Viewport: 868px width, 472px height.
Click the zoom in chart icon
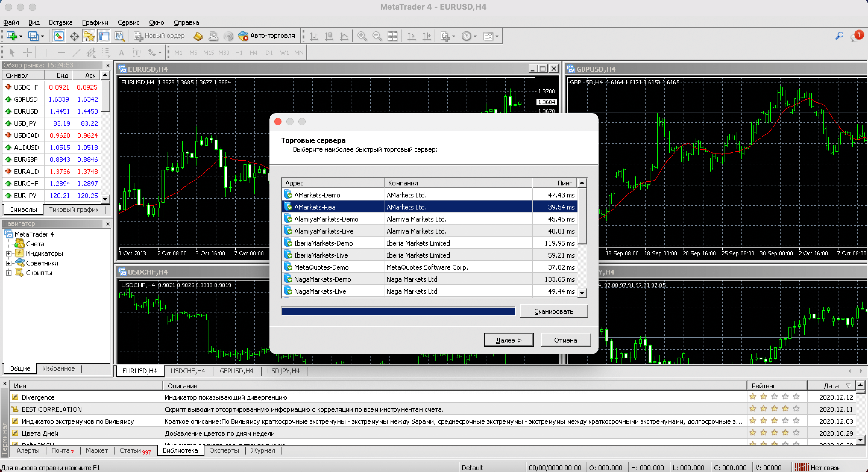(x=362, y=36)
